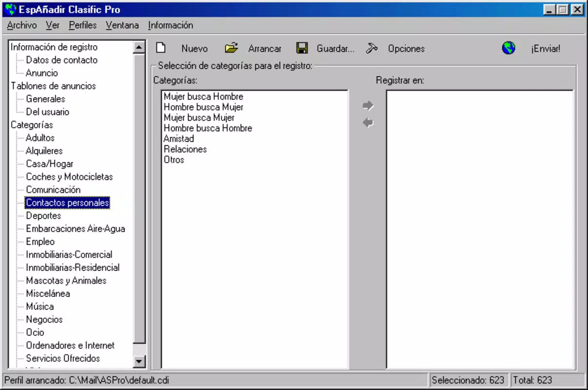Choose Hombre busca Hombre in Categorías list
This screenshot has height=390, width=588.
208,128
